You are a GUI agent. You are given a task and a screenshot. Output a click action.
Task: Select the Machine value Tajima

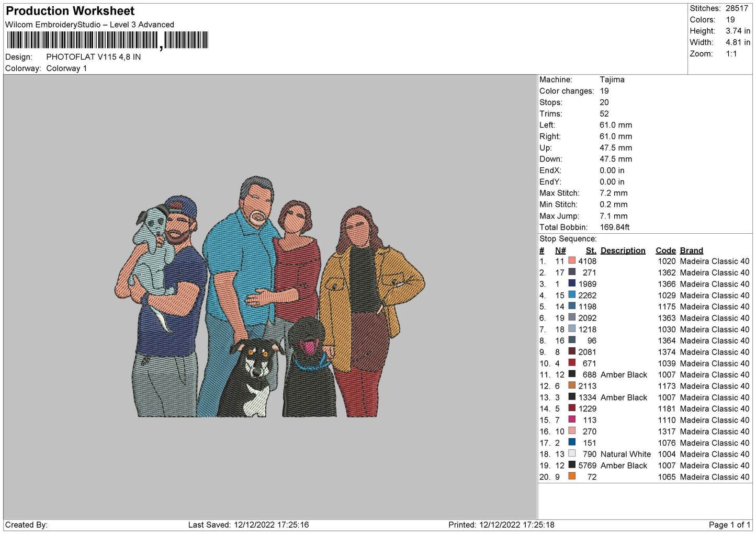tap(612, 79)
